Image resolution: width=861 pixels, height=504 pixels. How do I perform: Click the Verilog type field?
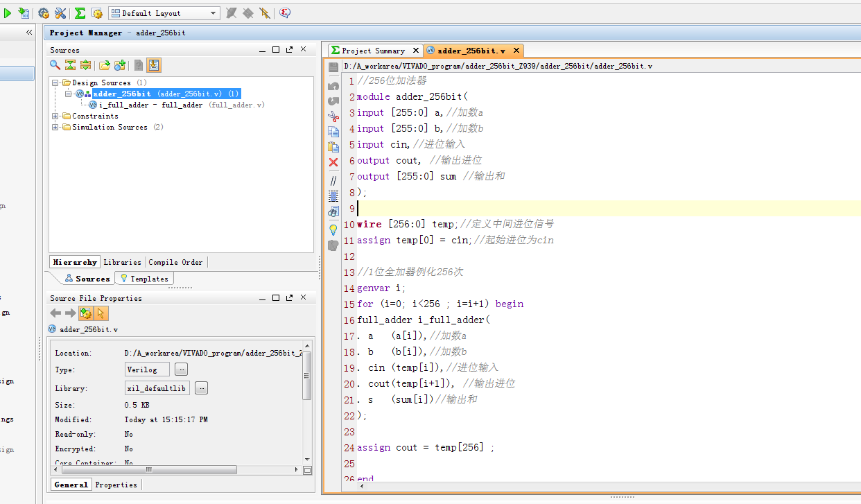[x=147, y=370]
